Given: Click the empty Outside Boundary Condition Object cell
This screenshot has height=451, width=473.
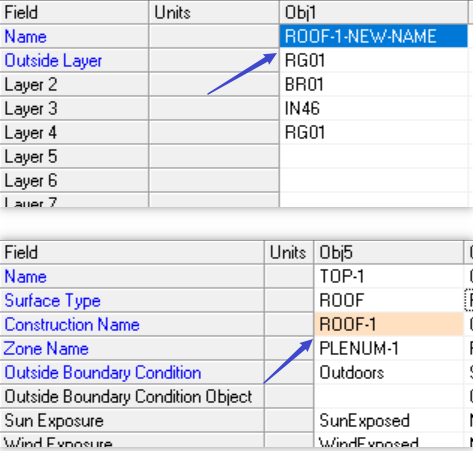Looking at the screenshot, I should (x=389, y=396).
